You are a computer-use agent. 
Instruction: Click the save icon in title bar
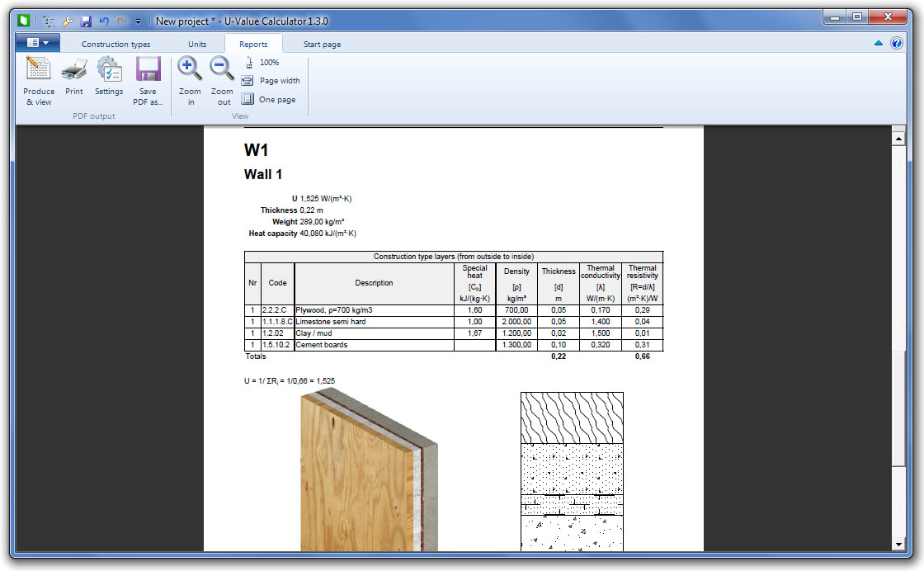point(86,21)
